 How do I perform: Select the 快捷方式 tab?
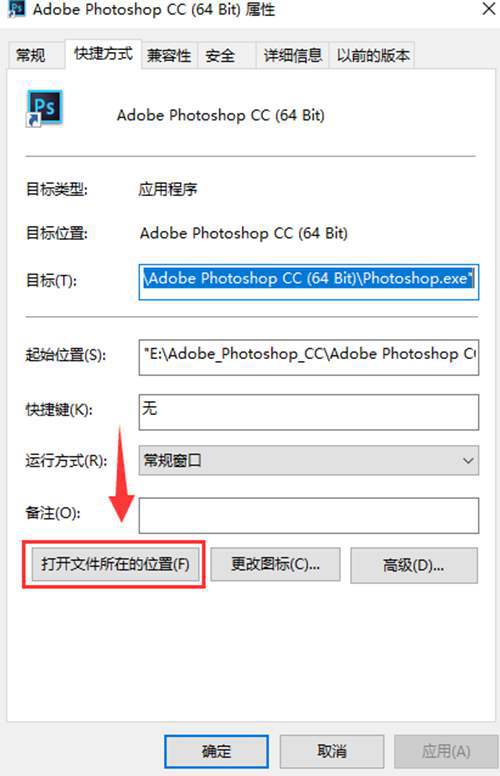click(103, 54)
